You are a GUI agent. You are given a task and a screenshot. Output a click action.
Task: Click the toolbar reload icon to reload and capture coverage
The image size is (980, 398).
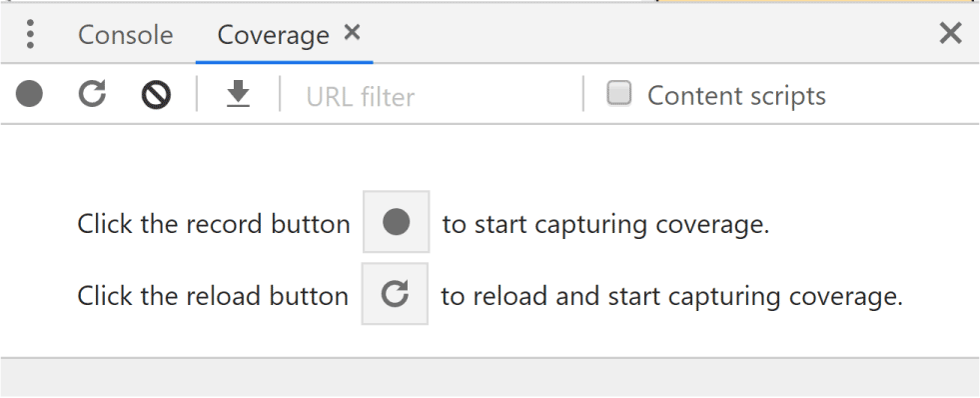(x=92, y=94)
